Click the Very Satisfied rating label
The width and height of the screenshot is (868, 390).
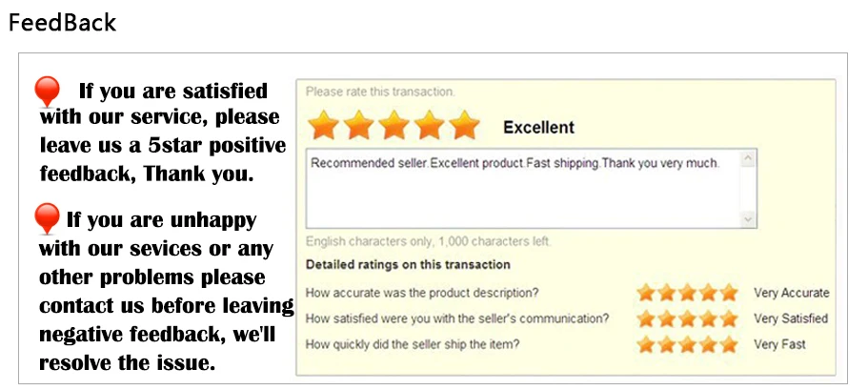click(x=791, y=318)
